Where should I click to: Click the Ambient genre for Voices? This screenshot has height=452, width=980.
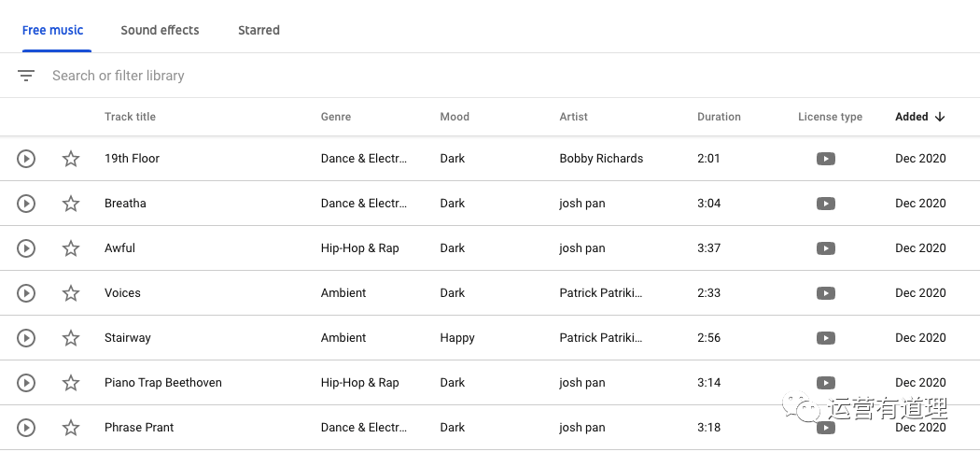click(x=343, y=293)
